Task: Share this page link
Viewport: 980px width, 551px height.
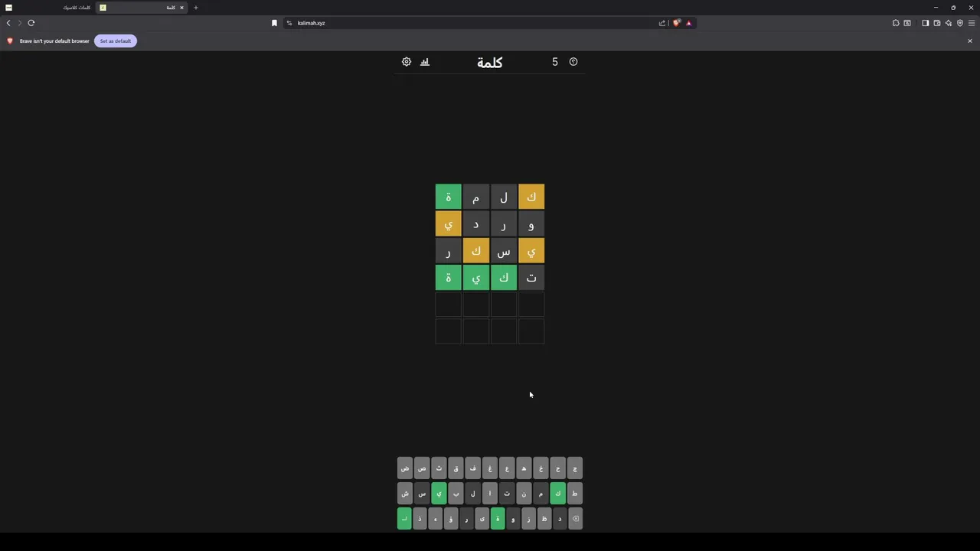Action: (x=662, y=23)
